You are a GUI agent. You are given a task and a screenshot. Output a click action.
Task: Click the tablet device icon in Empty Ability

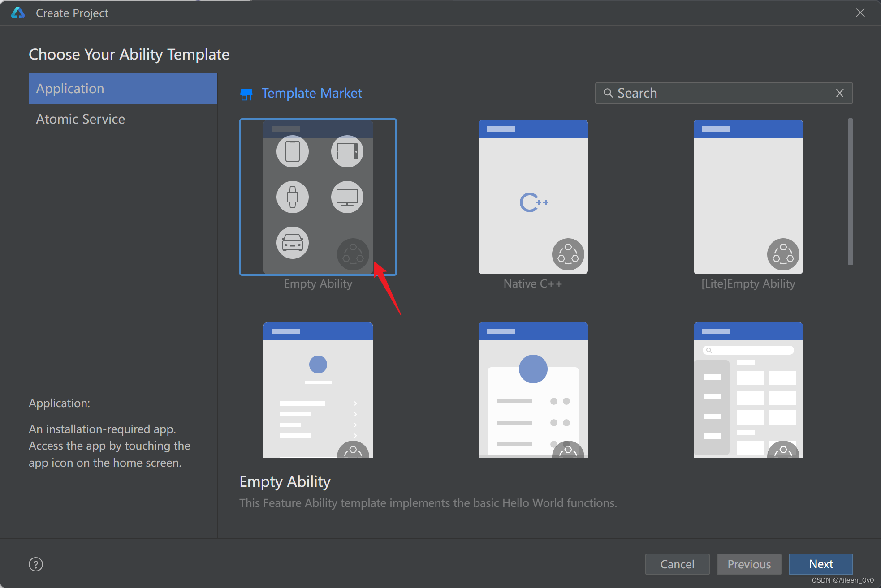(347, 151)
